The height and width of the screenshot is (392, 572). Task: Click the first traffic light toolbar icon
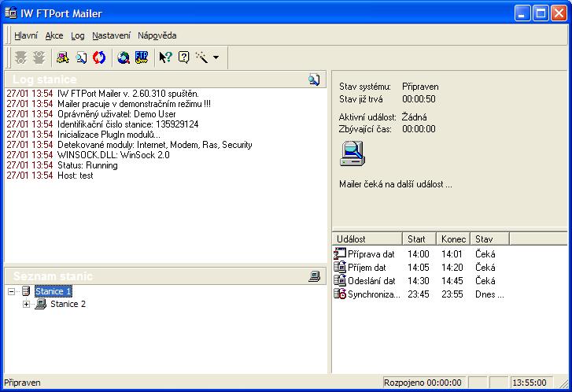click(x=20, y=57)
